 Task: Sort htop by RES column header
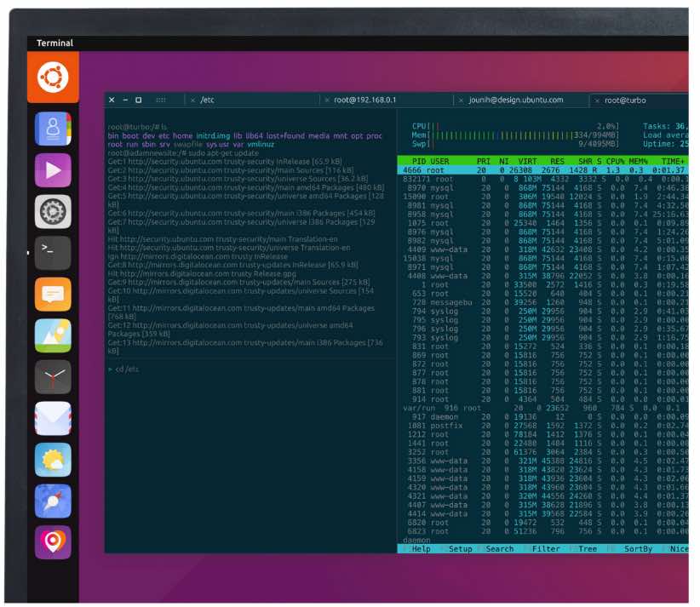pyautogui.click(x=557, y=161)
